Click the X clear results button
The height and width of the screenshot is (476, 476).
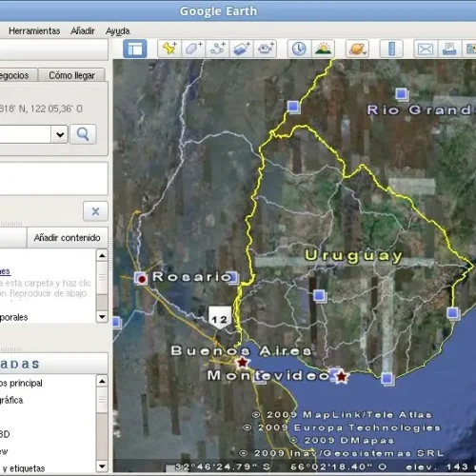(95, 211)
